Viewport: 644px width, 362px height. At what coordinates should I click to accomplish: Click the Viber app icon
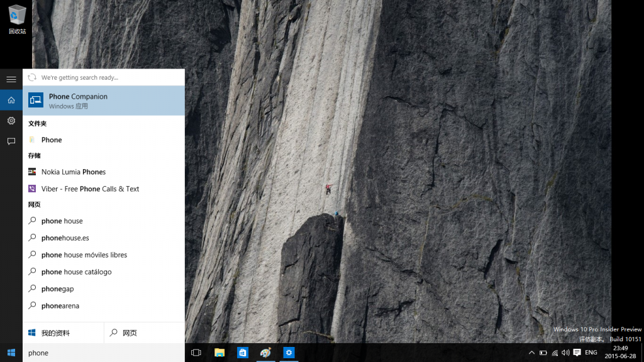pos(32,189)
